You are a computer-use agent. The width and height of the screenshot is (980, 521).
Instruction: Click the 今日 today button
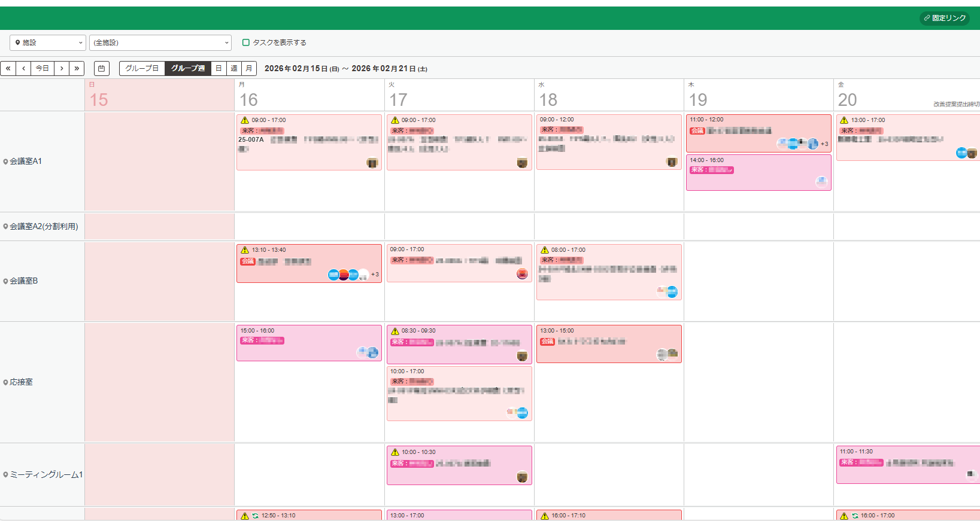(43, 69)
